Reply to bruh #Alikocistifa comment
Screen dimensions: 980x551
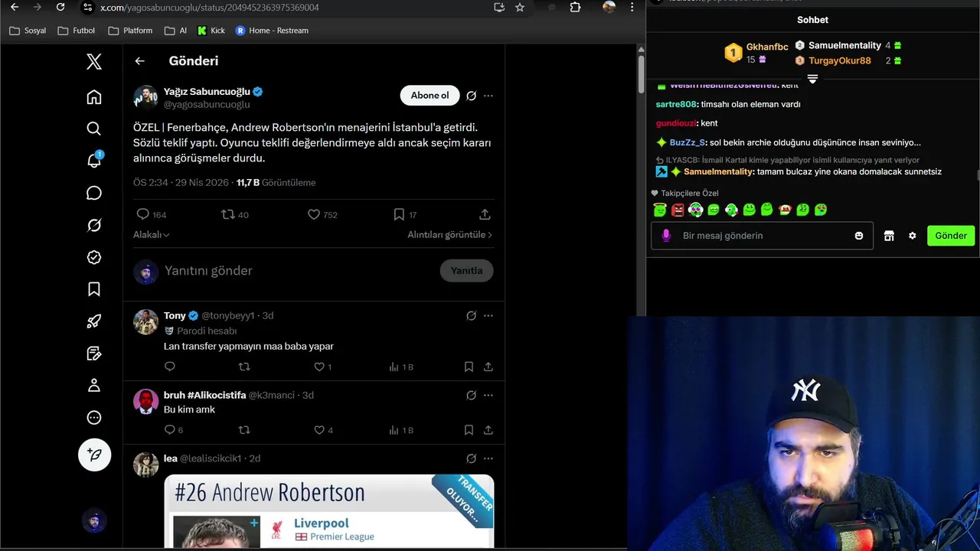tap(174, 430)
